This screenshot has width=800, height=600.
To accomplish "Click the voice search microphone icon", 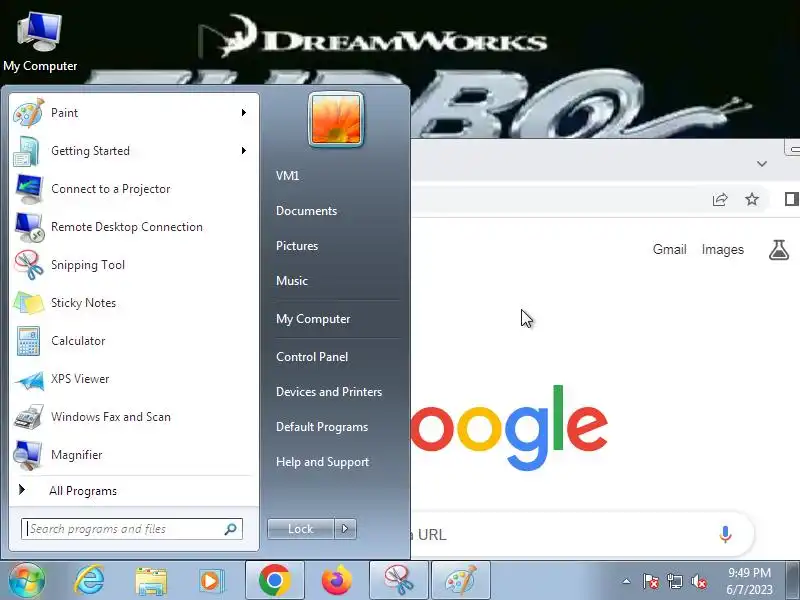I will pos(725,534).
